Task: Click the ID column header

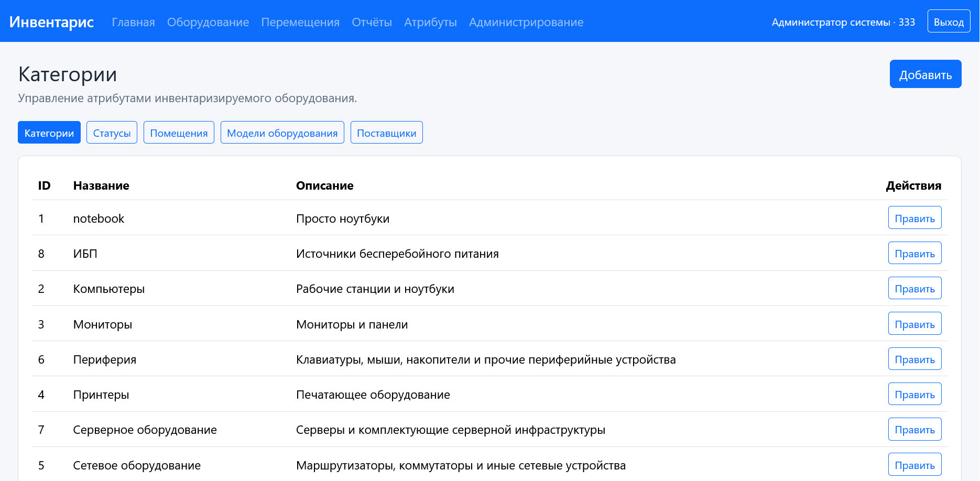Action: point(44,185)
